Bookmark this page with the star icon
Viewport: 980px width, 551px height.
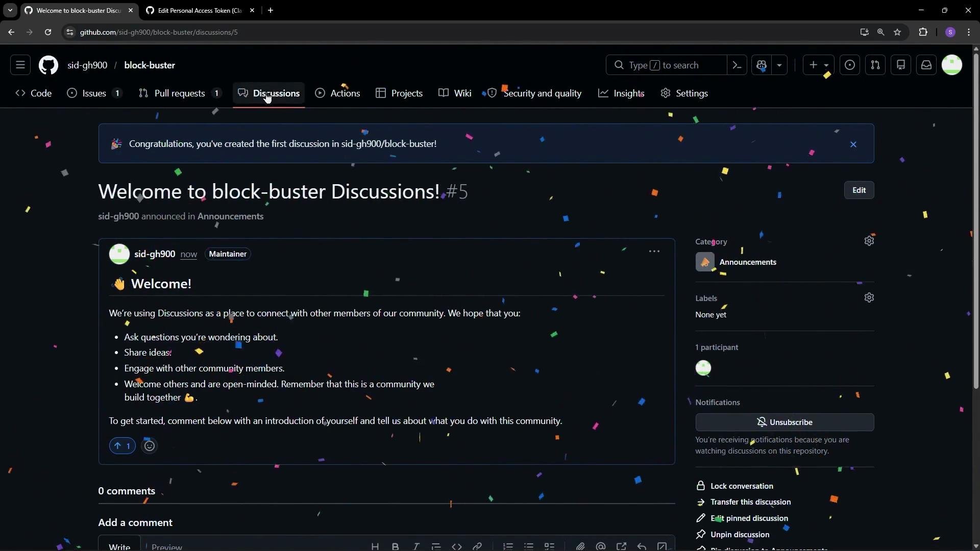[897, 32]
